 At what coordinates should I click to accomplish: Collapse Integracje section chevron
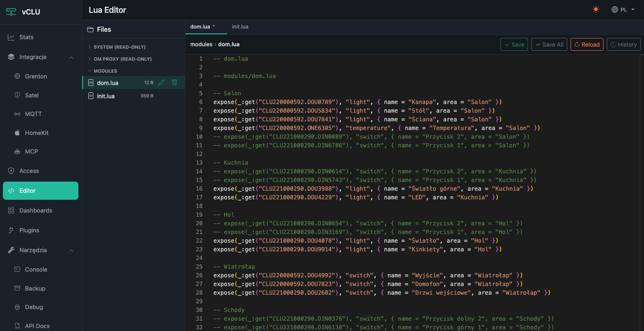[71, 57]
